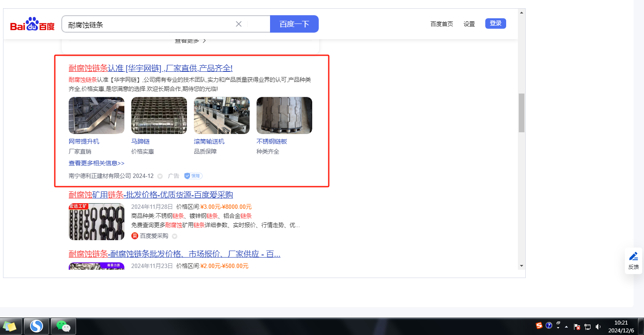Open the Sogou browser taskbar icon
The height and width of the screenshot is (335, 644).
[37, 326]
